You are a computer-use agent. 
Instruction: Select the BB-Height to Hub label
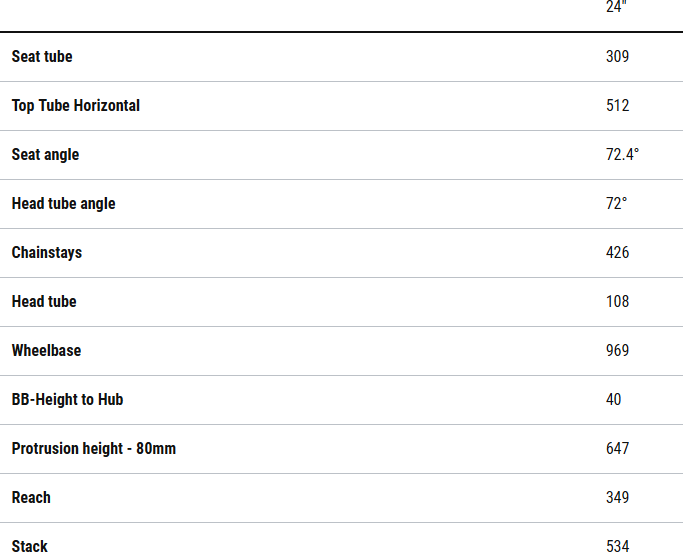67,400
